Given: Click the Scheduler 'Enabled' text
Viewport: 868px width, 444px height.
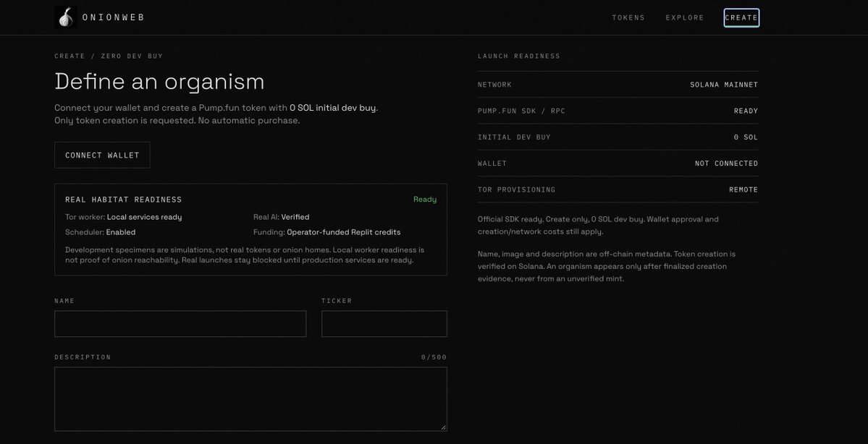Looking at the screenshot, I should coord(121,232).
